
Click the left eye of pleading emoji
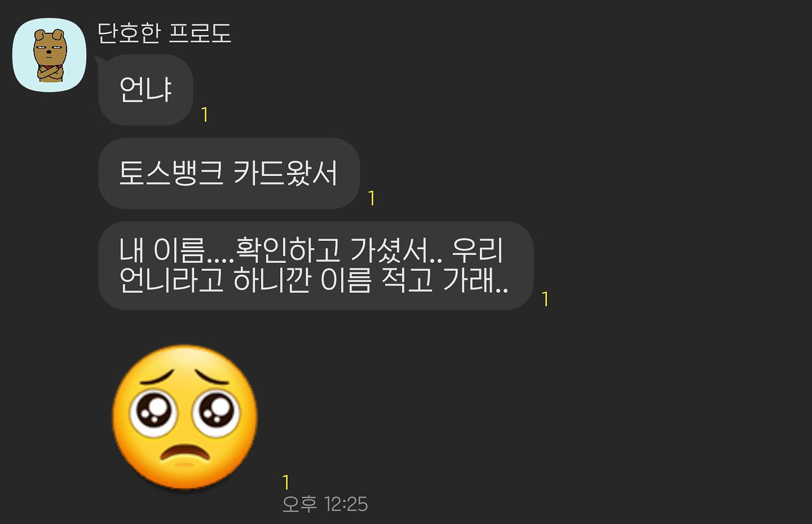153,411
